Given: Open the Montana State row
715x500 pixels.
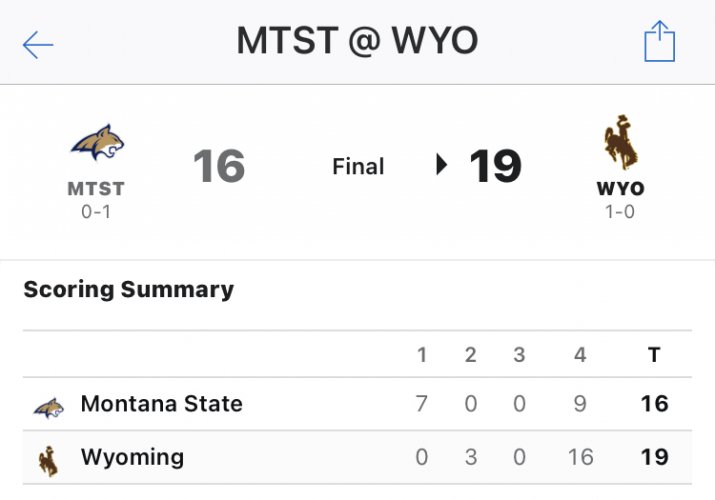Looking at the screenshot, I should click(x=357, y=404).
